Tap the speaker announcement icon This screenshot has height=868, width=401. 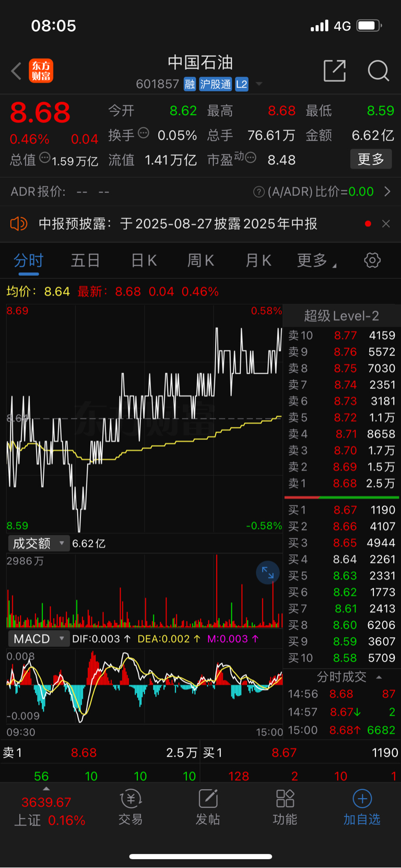(x=19, y=224)
